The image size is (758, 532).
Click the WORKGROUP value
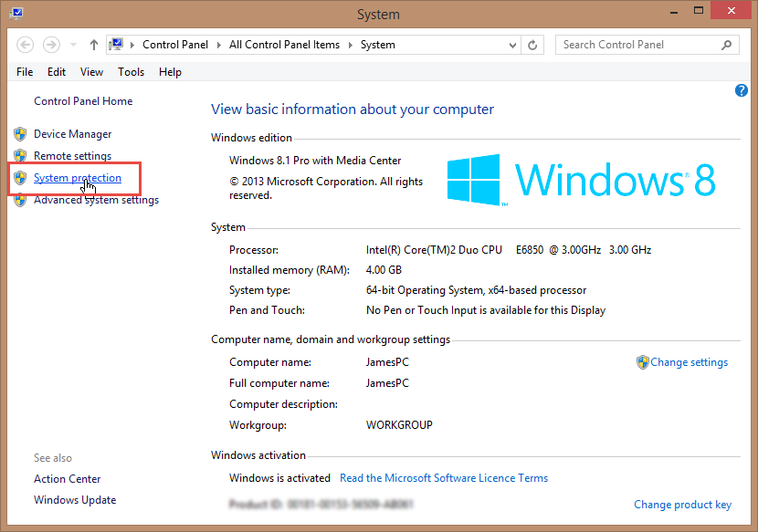coord(399,425)
